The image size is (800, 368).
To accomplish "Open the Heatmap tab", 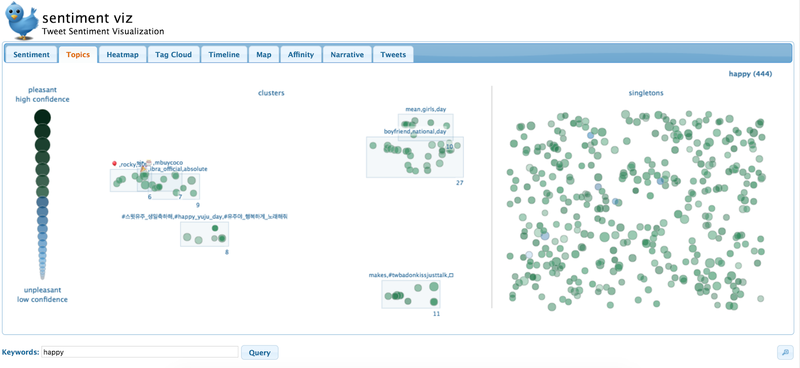I will point(122,55).
